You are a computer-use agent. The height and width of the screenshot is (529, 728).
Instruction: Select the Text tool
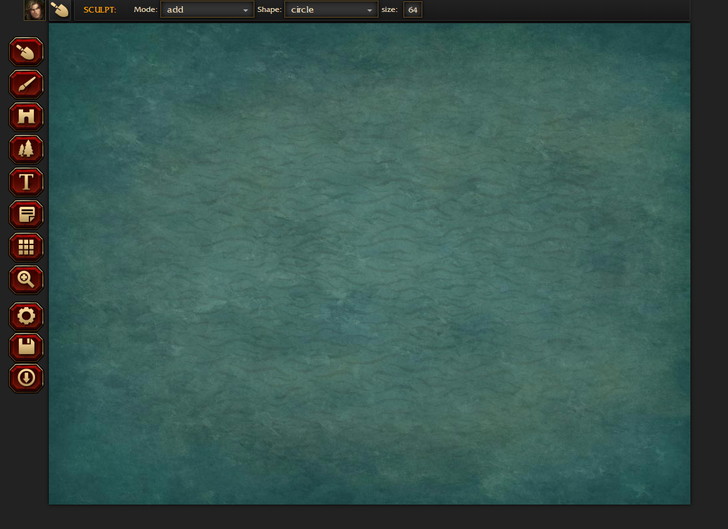pyautogui.click(x=26, y=182)
